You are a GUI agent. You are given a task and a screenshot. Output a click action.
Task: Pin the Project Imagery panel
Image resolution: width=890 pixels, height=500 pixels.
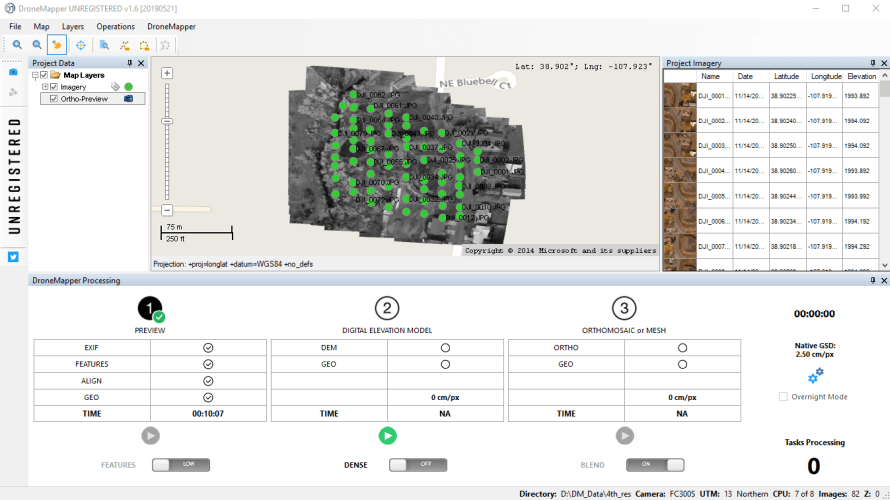pyautogui.click(x=873, y=63)
